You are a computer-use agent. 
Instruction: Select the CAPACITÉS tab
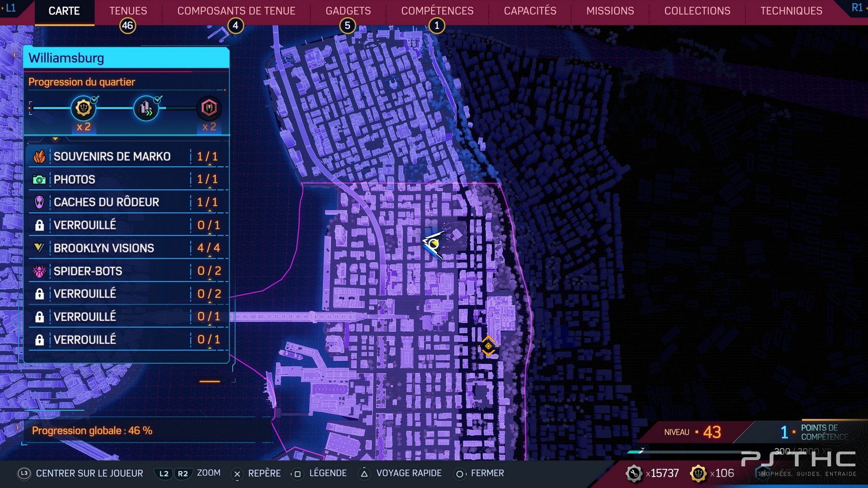point(530,11)
